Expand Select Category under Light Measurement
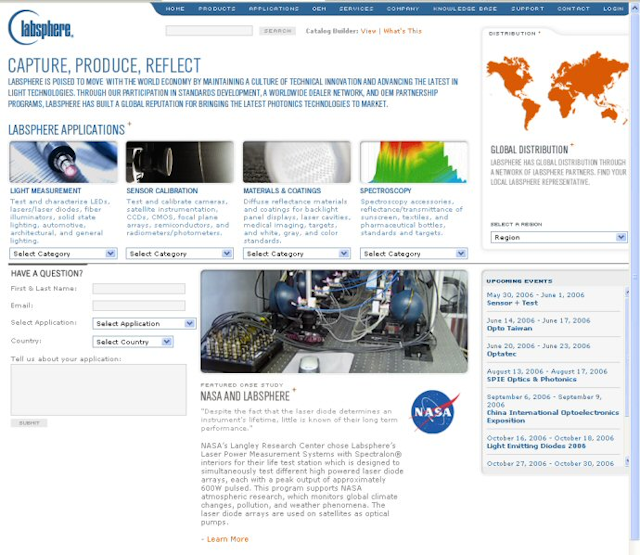 (63, 253)
